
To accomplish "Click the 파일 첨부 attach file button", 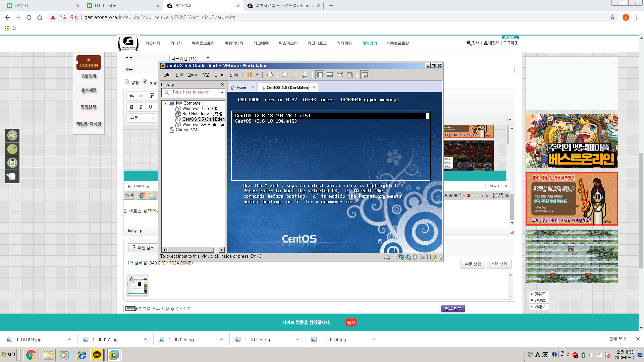I will pos(143,248).
